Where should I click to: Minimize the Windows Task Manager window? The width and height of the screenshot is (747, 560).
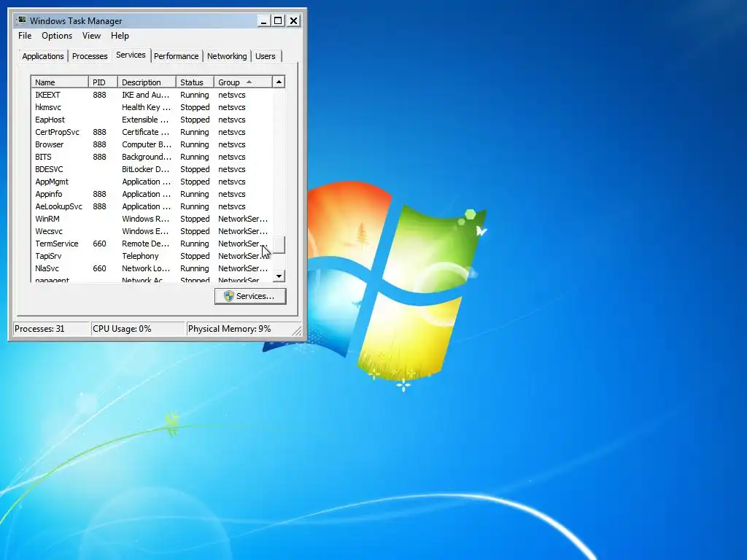pyautogui.click(x=263, y=21)
